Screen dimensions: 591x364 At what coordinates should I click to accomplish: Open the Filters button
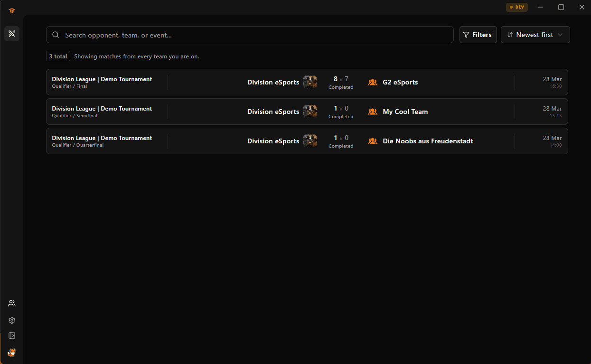pyautogui.click(x=478, y=35)
